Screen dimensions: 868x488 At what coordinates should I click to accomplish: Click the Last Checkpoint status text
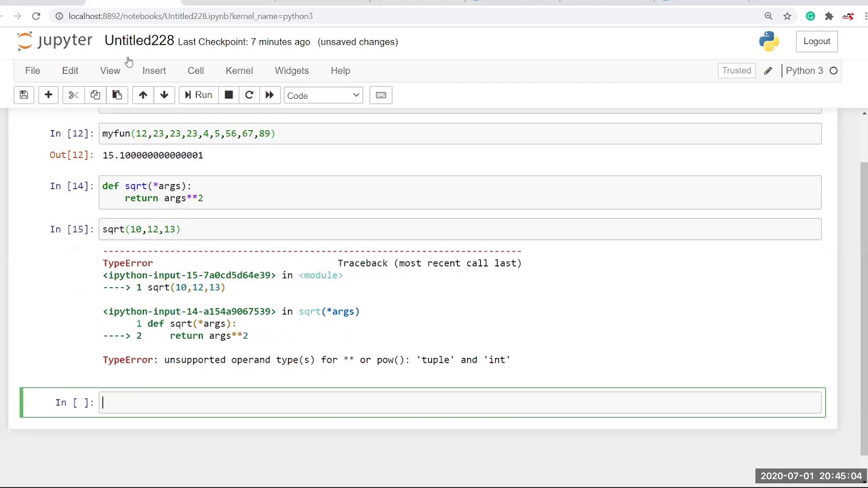click(x=244, y=42)
